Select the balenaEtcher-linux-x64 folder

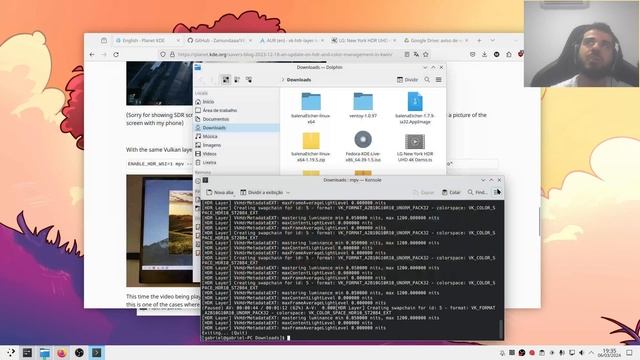pyautogui.click(x=311, y=108)
